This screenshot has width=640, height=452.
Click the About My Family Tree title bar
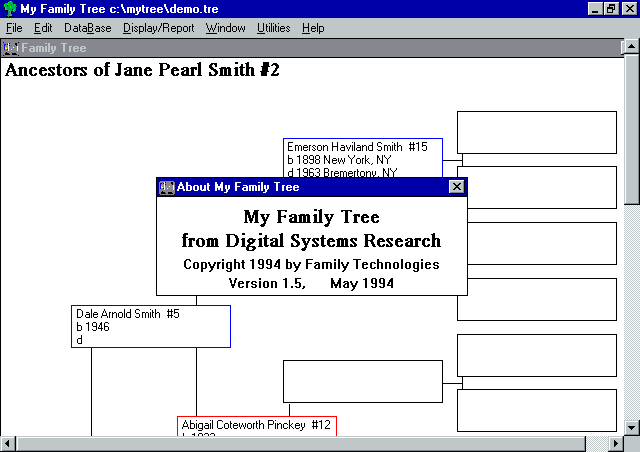click(312, 187)
